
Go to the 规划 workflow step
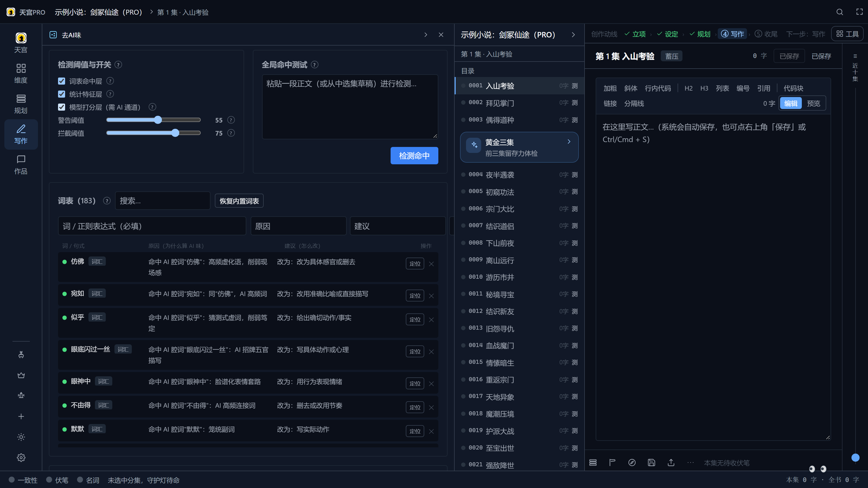click(700, 34)
